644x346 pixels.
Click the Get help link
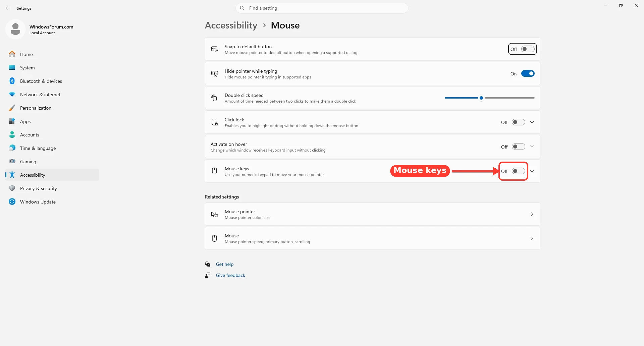[225, 264]
